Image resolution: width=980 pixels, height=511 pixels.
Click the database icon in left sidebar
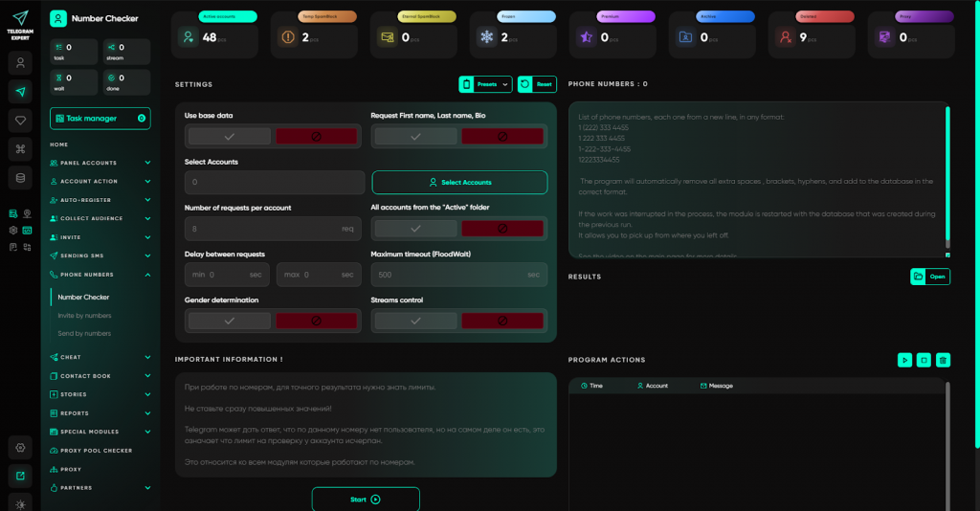pyautogui.click(x=21, y=177)
